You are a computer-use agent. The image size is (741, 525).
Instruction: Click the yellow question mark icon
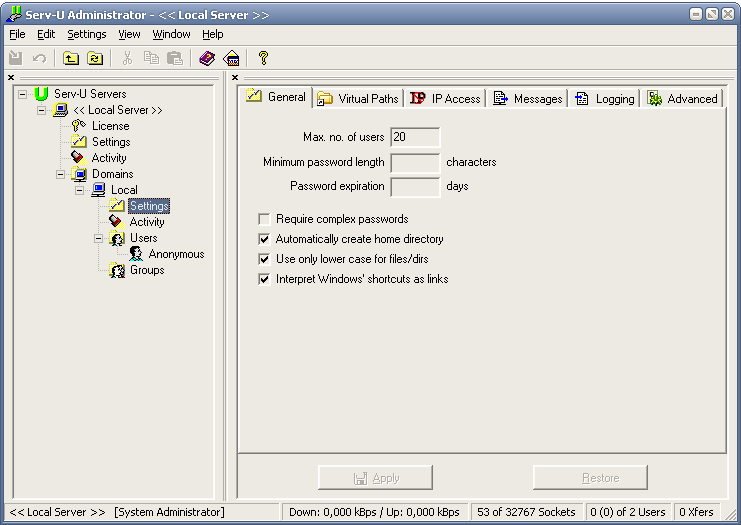(263, 58)
